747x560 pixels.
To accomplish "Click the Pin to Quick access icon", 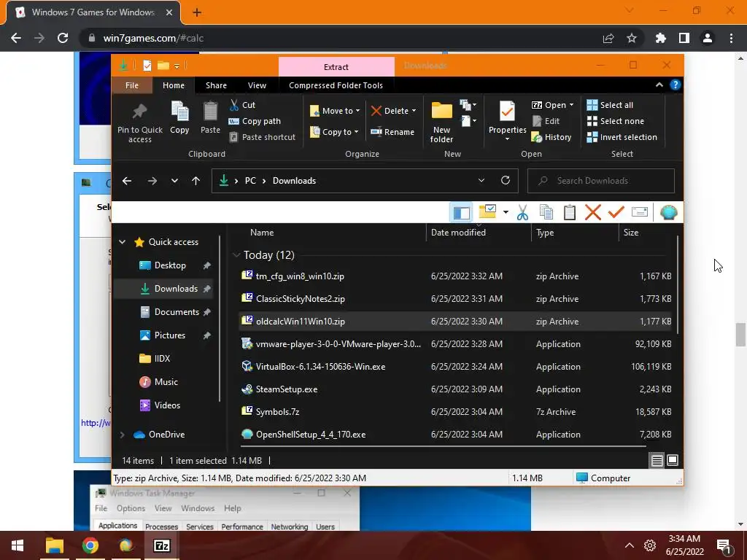I will [x=139, y=111].
